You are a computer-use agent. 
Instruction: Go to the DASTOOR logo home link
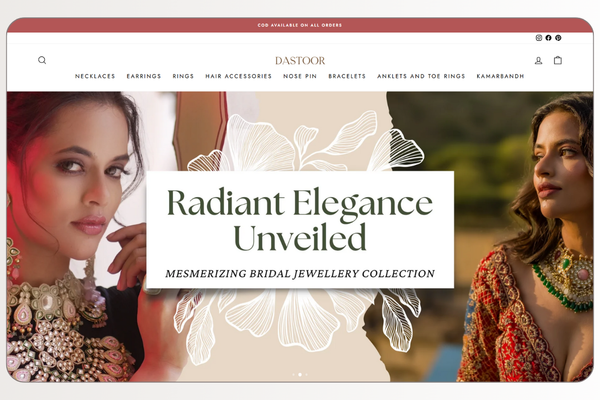[x=300, y=60]
